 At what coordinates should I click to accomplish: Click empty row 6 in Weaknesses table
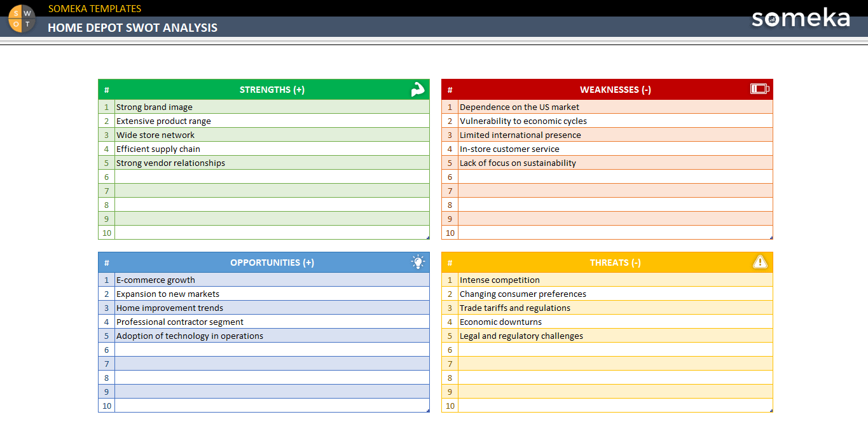coord(616,177)
